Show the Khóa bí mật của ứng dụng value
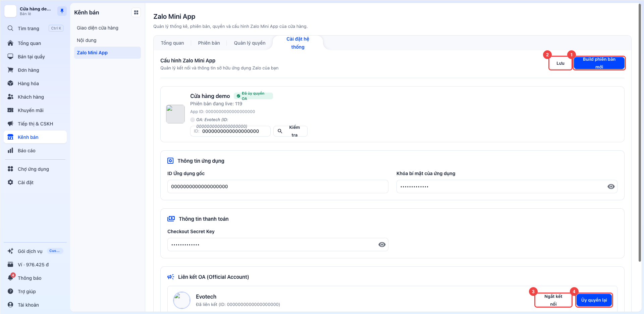Viewport: 644px width, 314px height. 611,187
